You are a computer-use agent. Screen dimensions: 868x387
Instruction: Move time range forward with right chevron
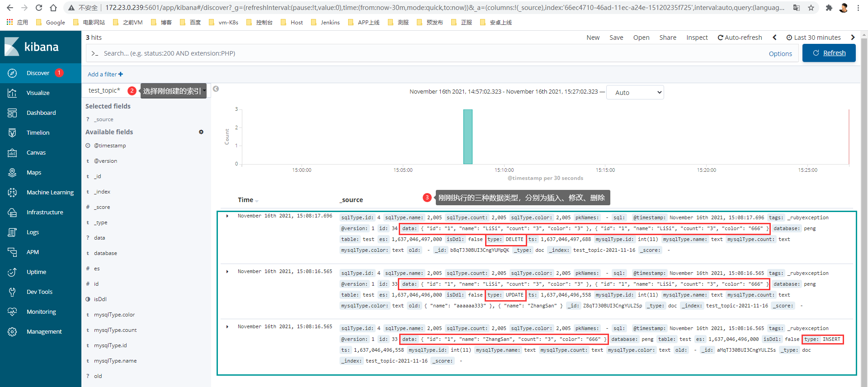853,38
